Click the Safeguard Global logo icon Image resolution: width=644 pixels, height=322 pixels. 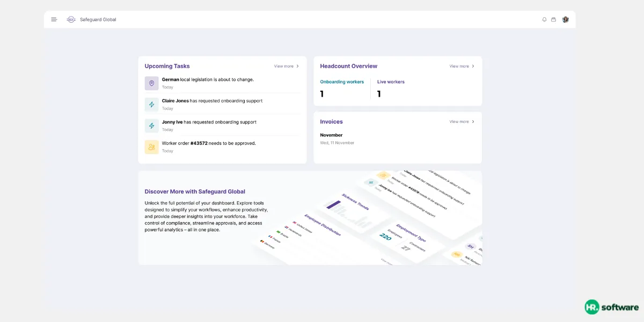click(71, 19)
